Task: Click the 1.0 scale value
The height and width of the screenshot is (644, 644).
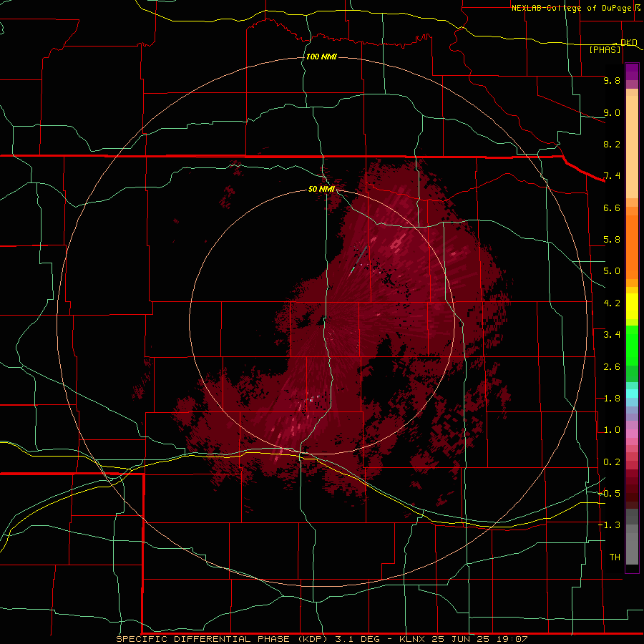Action: (612, 430)
